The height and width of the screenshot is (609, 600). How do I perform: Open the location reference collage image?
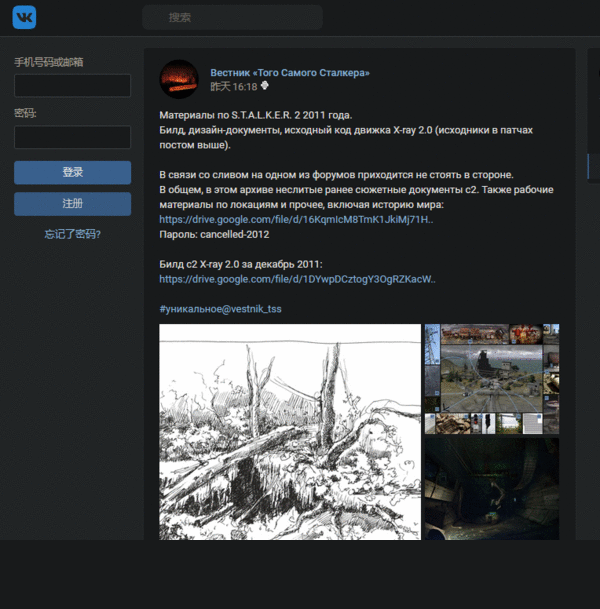492,379
